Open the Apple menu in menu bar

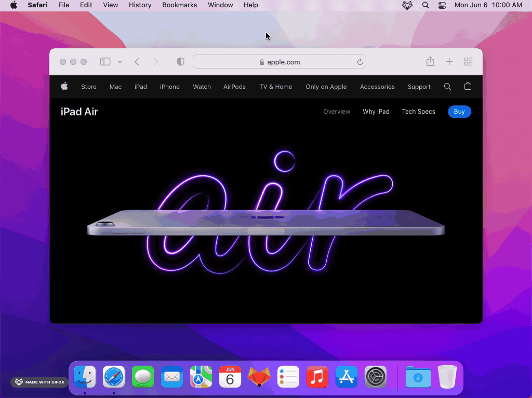(14, 5)
